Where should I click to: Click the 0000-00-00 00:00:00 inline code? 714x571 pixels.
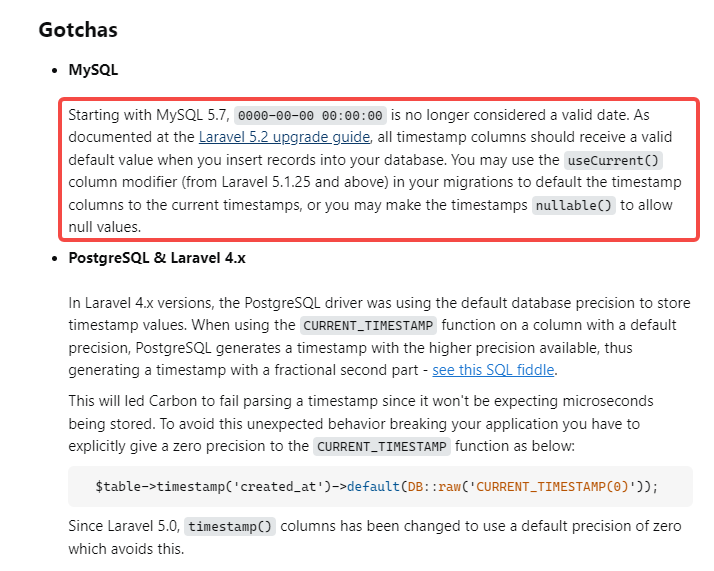[x=310, y=115]
